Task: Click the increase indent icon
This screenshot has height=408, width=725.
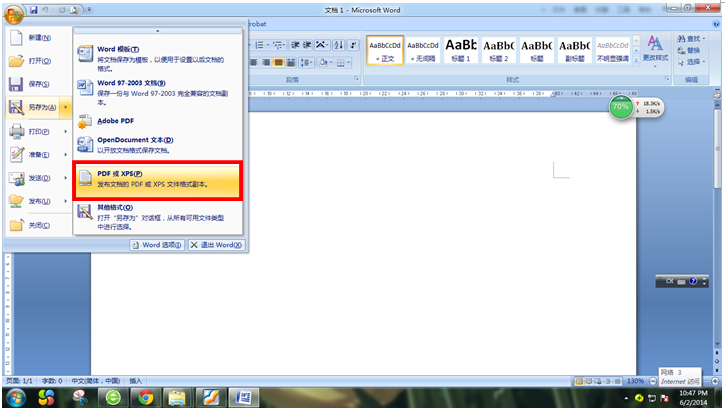Action: pos(307,45)
